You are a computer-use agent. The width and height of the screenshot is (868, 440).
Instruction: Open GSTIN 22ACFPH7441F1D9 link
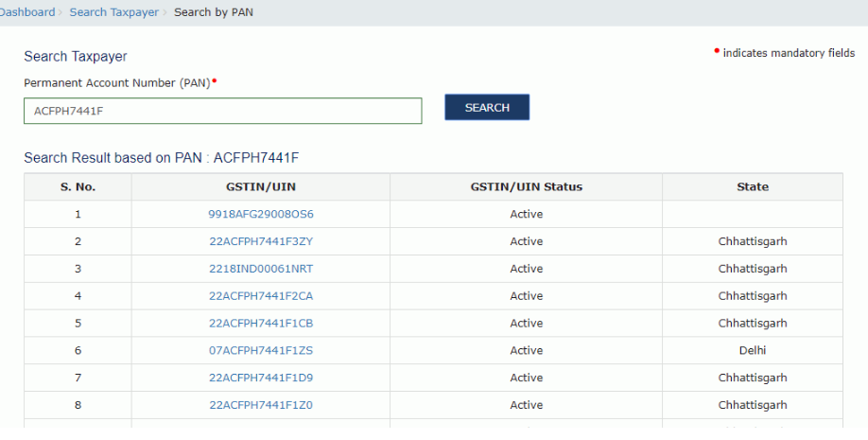click(261, 378)
